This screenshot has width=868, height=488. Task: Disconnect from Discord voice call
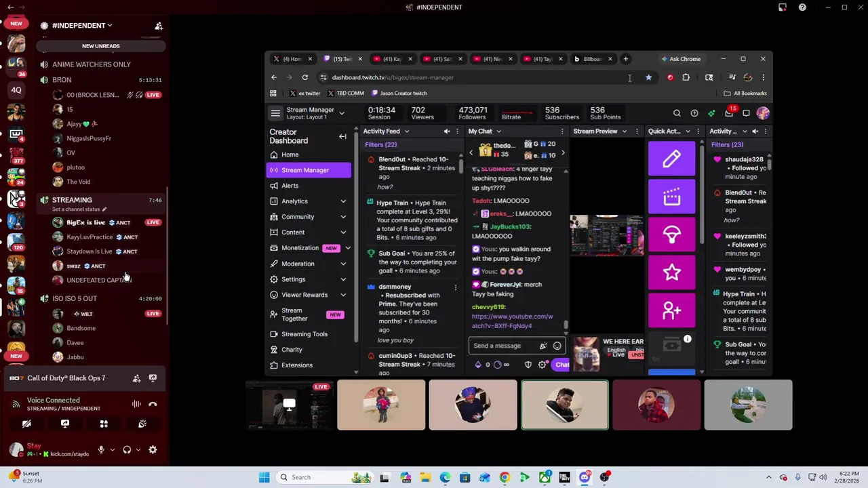click(153, 404)
